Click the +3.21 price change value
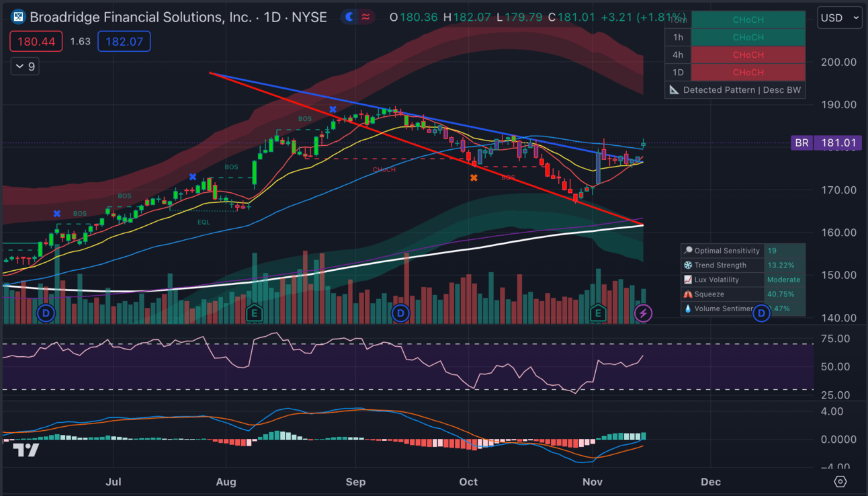This screenshot has height=496, width=868. [x=617, y=17]
